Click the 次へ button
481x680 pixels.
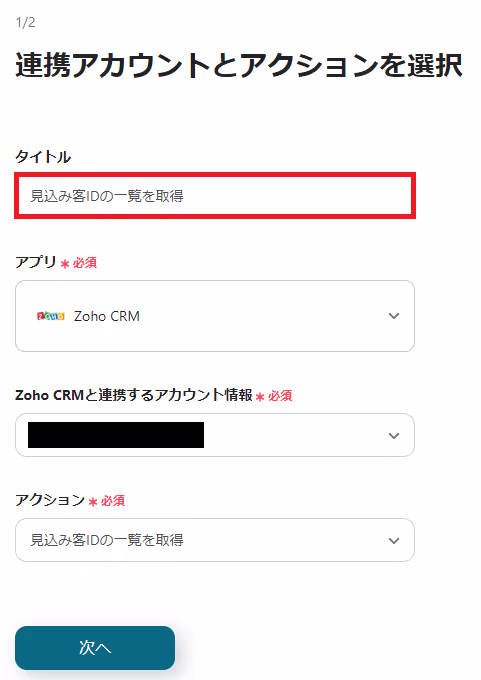coord(95,647)
